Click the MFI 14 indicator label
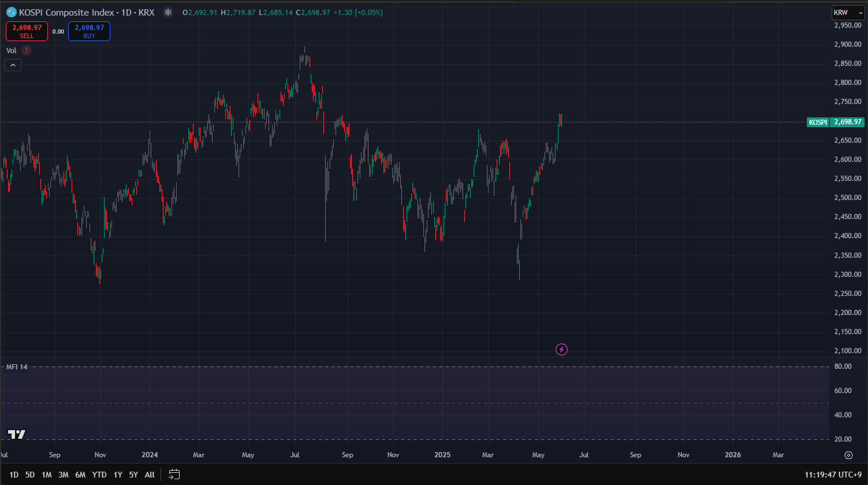The width and height of the screenshot is (868, 485). 17,367
